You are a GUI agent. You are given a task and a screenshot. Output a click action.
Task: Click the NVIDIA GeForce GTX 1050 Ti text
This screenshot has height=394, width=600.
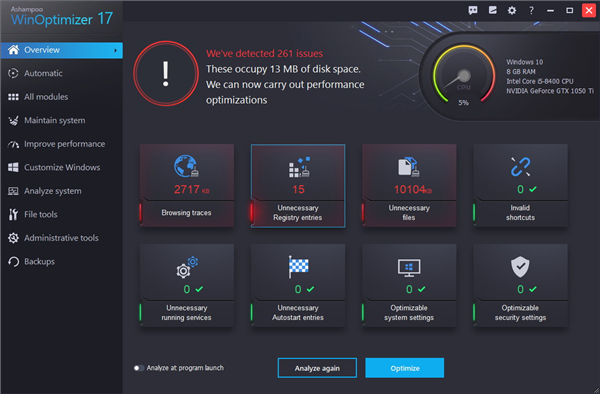[x=550, y=91]
